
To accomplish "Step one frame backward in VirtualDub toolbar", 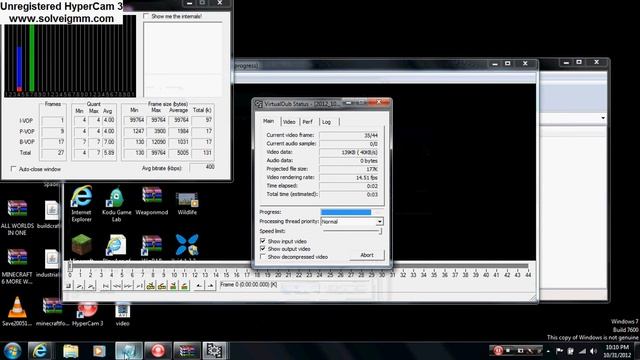I will tap(117, 286).
